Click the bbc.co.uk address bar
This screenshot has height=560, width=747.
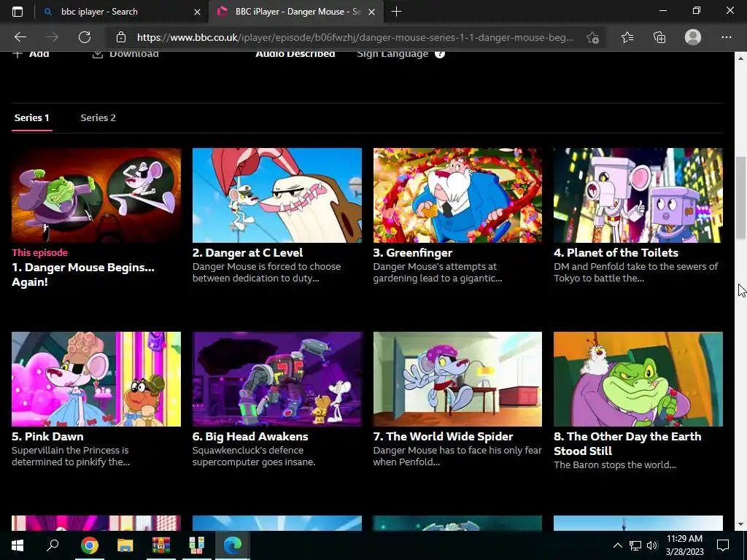[355, 37]
